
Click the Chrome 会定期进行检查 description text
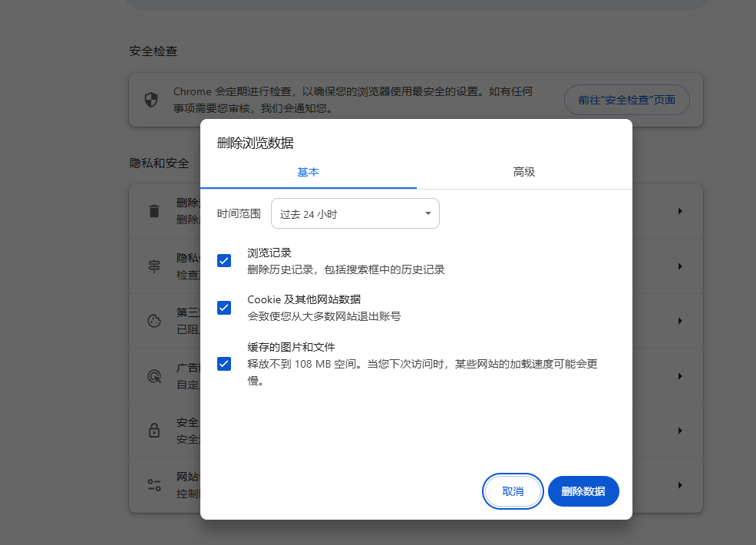coord(353,100)
